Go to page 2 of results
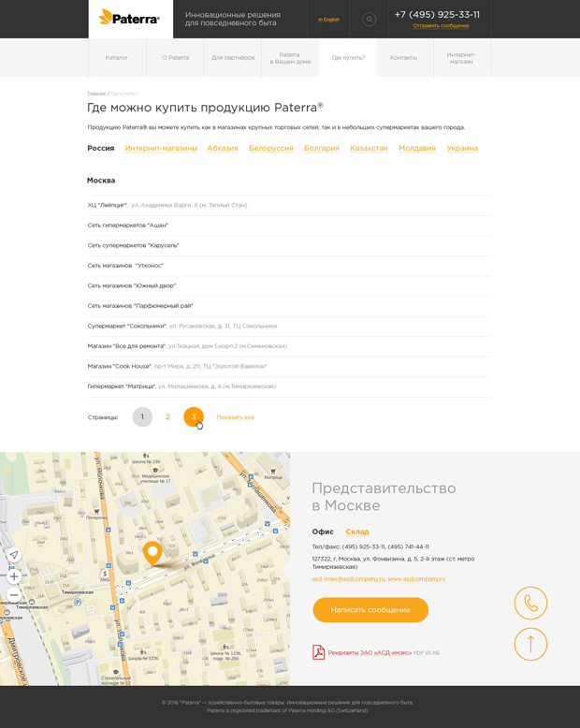The height and width of the screenshot is (728, 580). point(167,417)
